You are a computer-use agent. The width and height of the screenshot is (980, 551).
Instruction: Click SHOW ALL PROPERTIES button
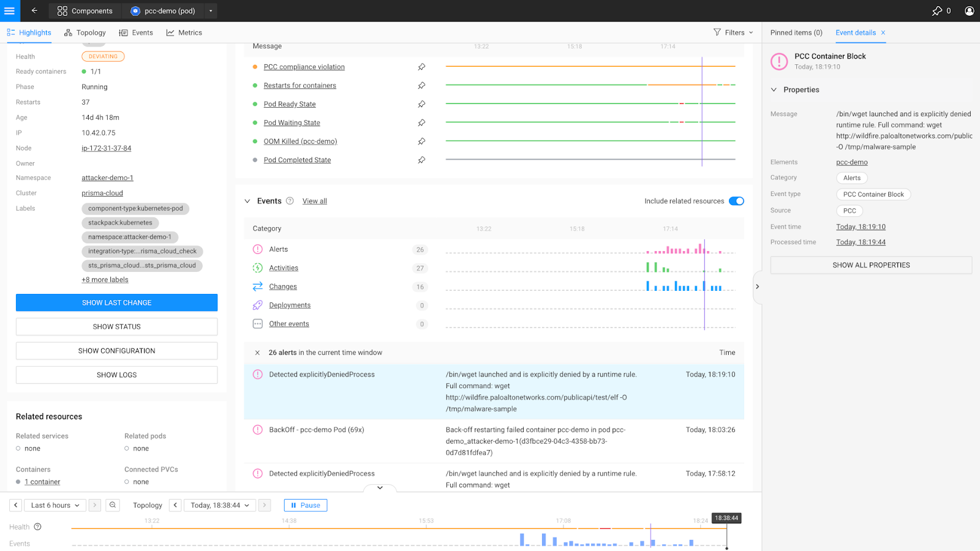(x=870, y=264)
